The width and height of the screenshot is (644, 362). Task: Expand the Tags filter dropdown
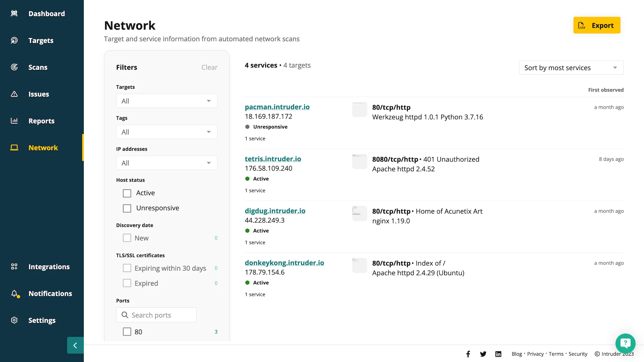[166, 132]
